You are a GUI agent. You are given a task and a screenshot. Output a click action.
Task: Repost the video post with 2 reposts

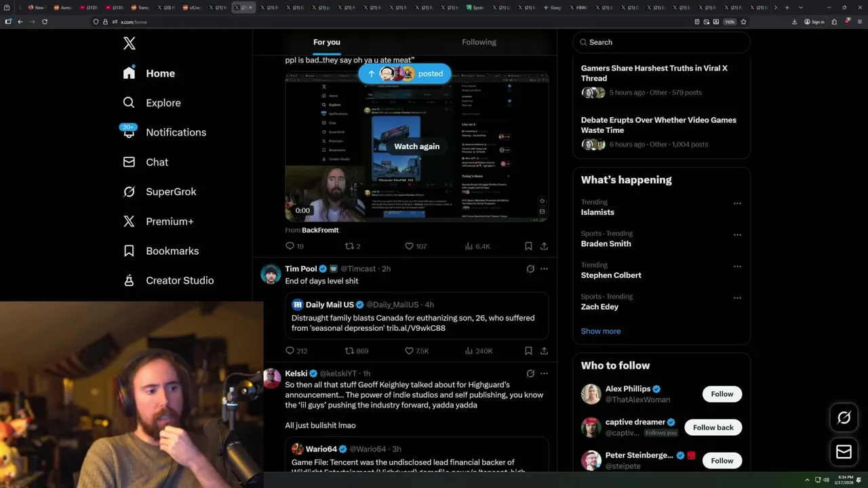353,246
